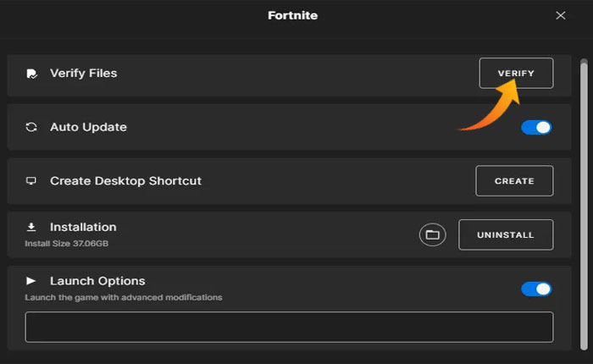Click the Installation download arrow icon

[31, 227]
